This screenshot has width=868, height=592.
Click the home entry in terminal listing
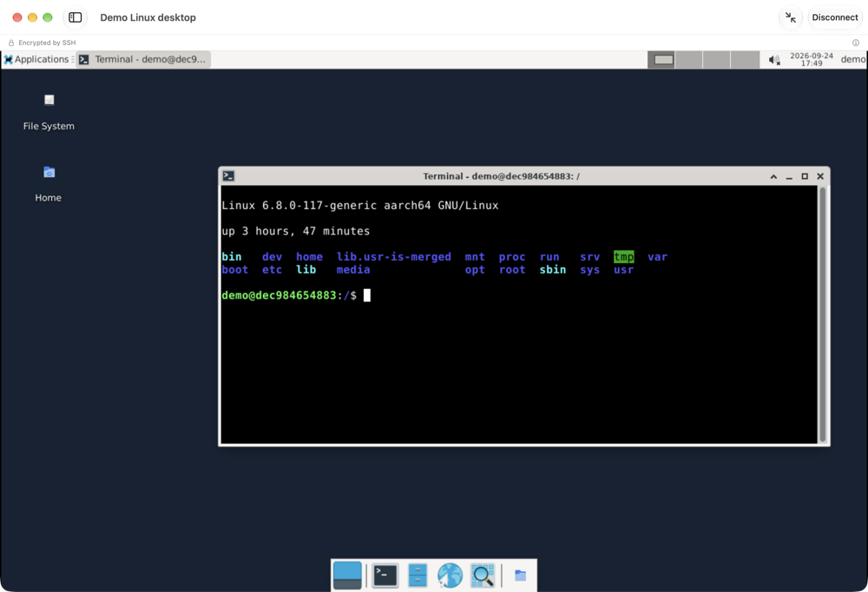tap(309, 257)
